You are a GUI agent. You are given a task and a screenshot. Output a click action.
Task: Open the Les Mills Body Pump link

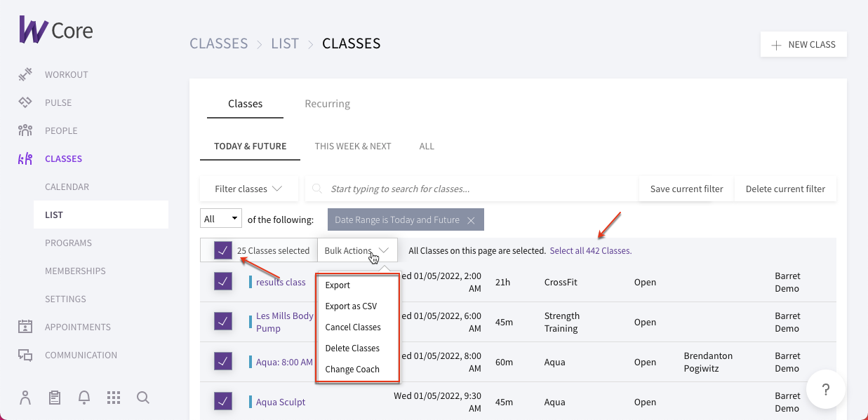[285, 322]
